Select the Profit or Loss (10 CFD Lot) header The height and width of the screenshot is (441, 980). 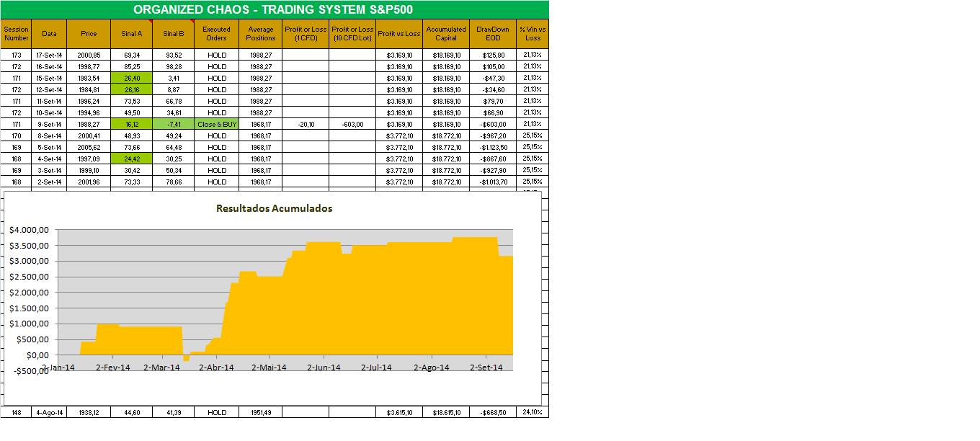point(352,34)
